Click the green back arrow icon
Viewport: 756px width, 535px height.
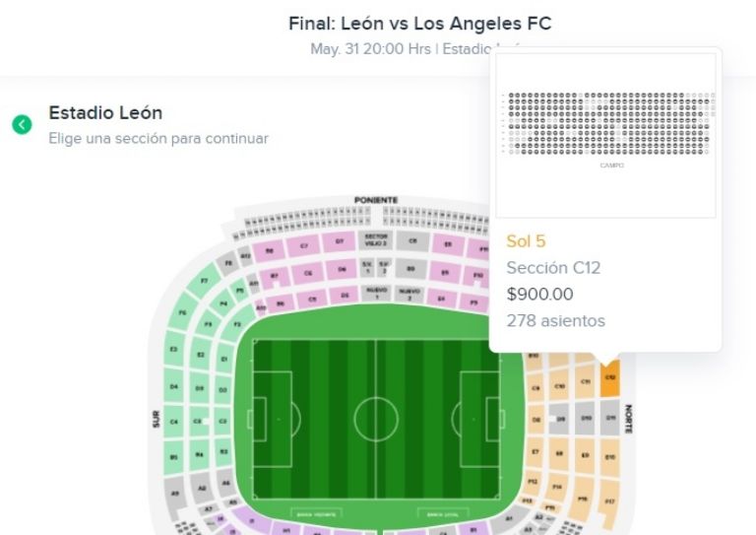tap(22, 125)
